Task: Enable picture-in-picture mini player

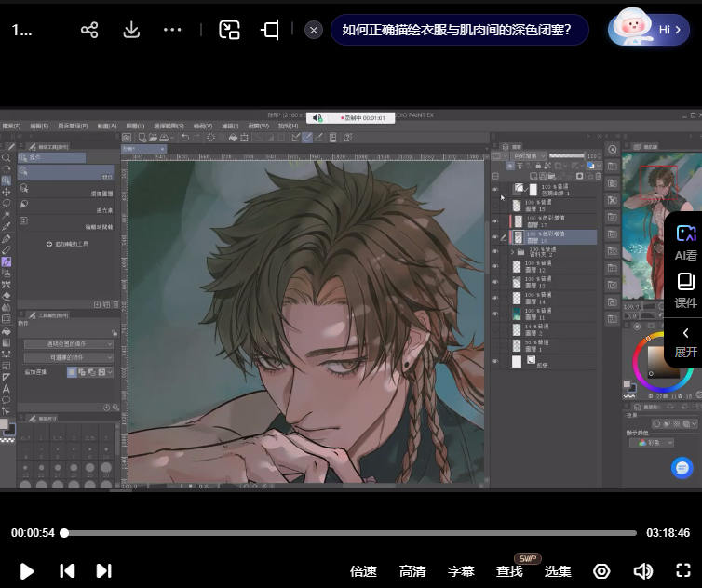Action: click(229, 30)
